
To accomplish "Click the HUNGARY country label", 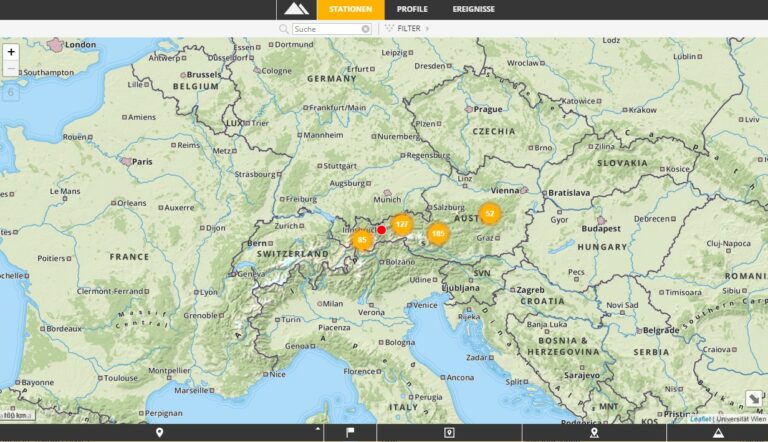I will pos(602,247).
